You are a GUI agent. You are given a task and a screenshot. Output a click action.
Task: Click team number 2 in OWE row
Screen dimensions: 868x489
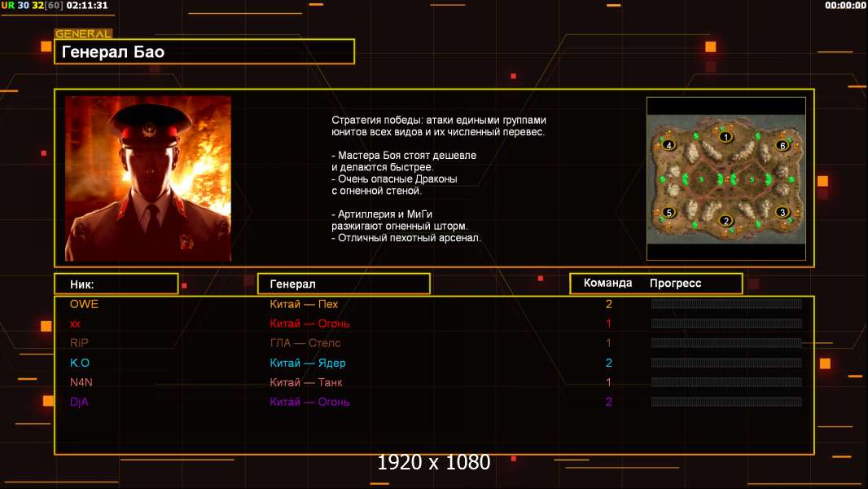point(608,304)
